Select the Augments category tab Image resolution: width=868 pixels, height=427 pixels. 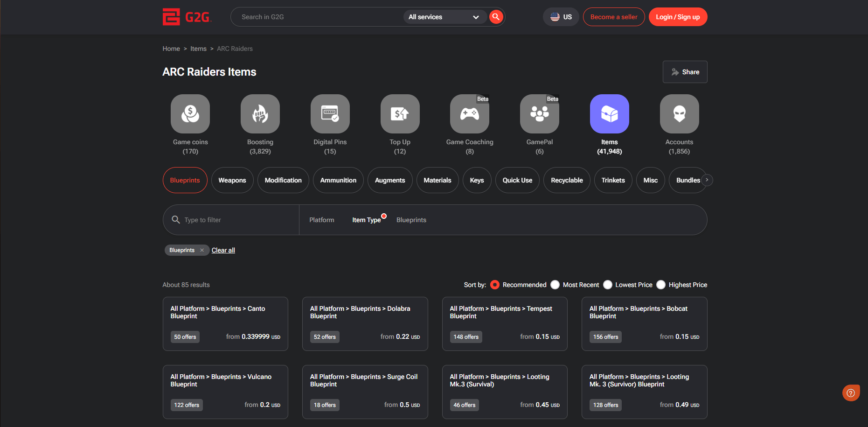389,180
